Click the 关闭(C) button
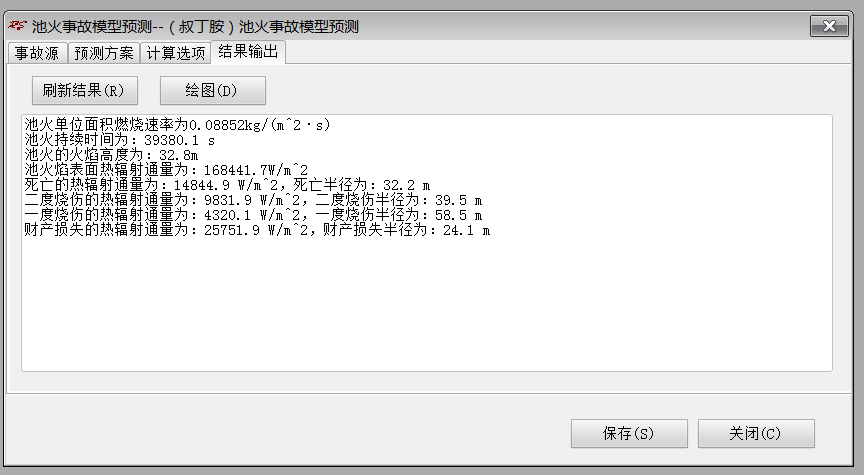This screenshot has height=475, width=864. (x=756, y=434)
